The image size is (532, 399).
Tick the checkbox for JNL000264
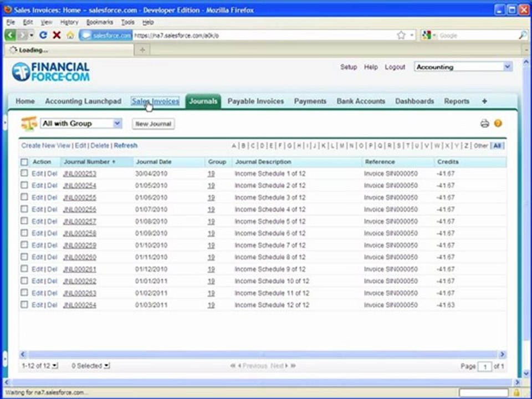click(x=24, y=305)
